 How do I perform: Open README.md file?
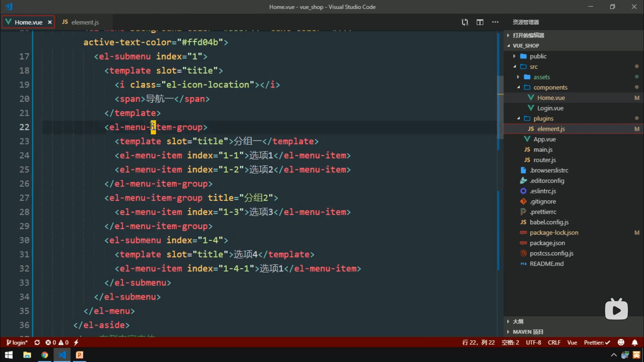(x=546, y=264)
